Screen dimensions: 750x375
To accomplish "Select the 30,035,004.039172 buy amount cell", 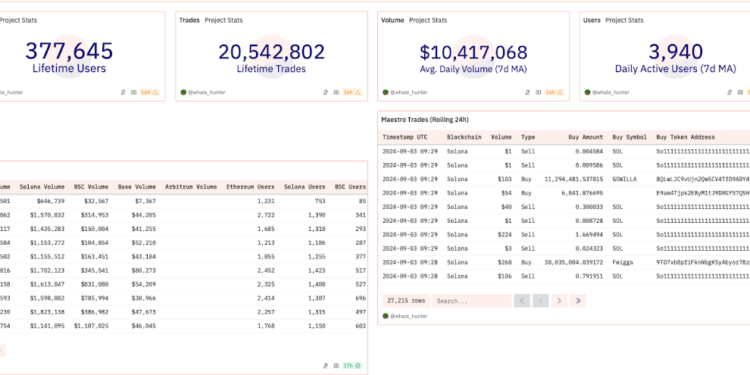I will 574,263.
